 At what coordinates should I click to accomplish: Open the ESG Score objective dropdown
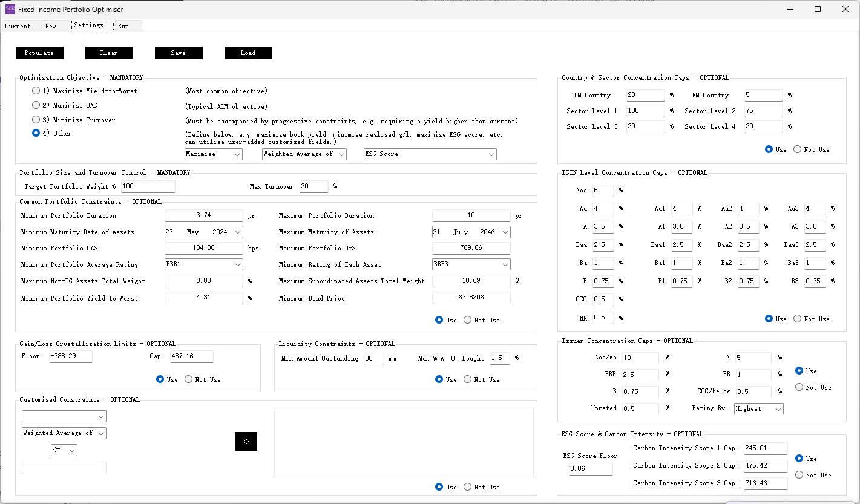tap(430, 154)
